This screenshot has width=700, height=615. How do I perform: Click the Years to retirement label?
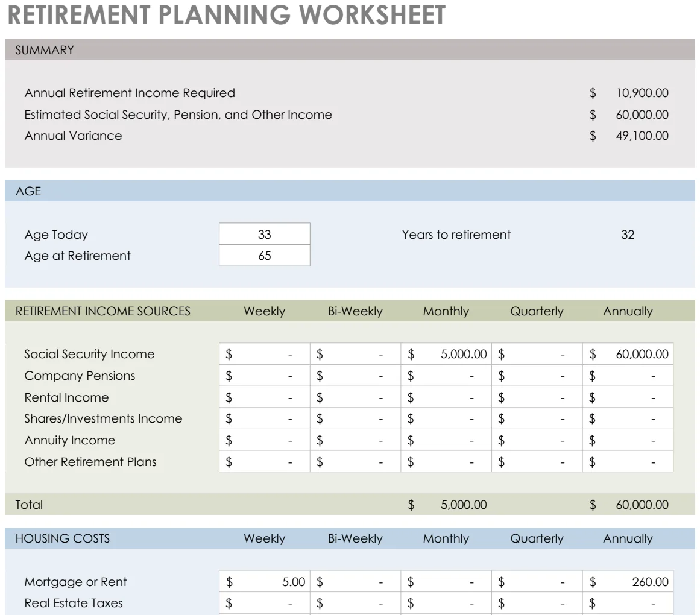point(456,235)
